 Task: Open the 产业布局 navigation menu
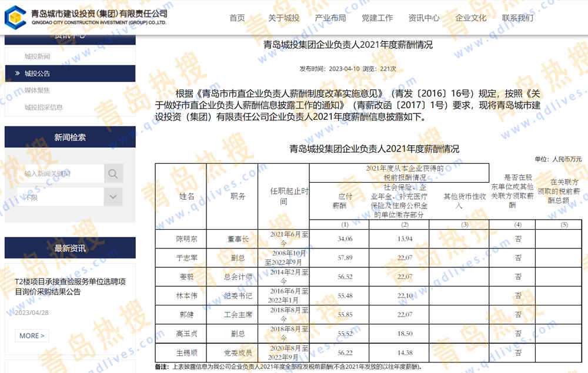[x=330, y=18]
